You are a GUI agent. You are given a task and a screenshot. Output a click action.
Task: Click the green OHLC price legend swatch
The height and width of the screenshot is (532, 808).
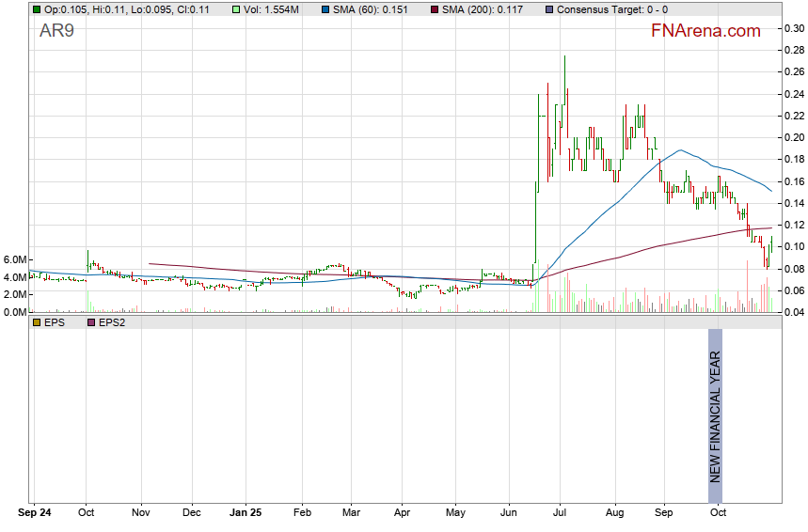[37, 9]
